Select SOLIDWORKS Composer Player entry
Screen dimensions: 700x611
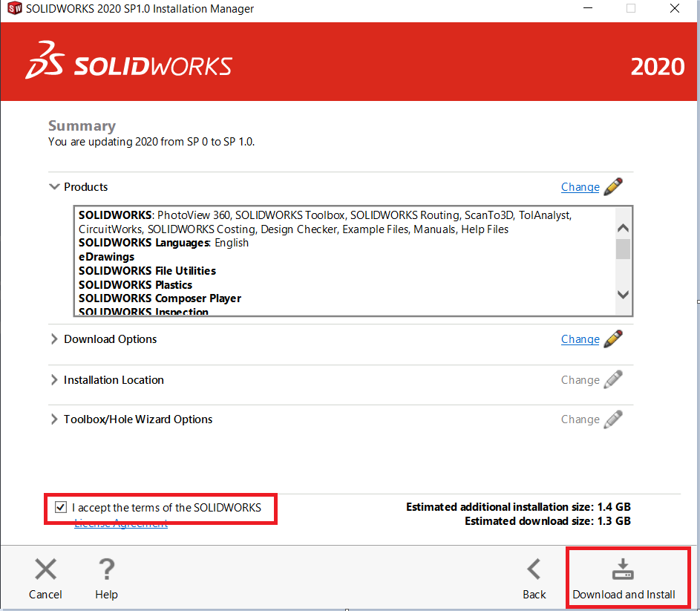pos(160,298)
